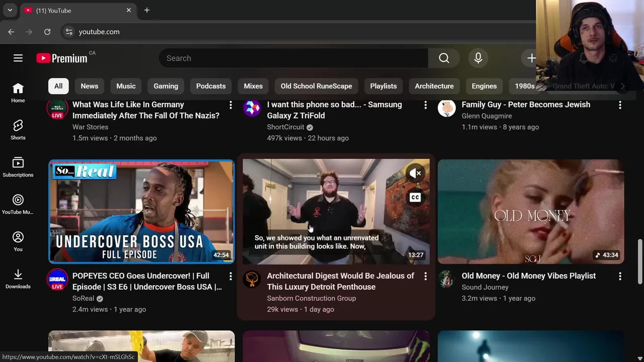Open YouTube Music in sidebar
The width and height of the screenshot is (644, 362).
tap(18, 205)
